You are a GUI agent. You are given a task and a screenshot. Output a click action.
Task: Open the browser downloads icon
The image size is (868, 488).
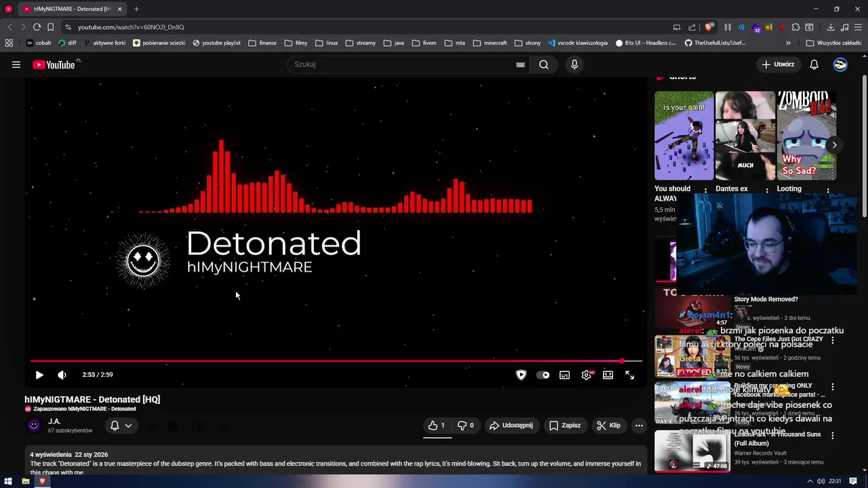(831, 27)
